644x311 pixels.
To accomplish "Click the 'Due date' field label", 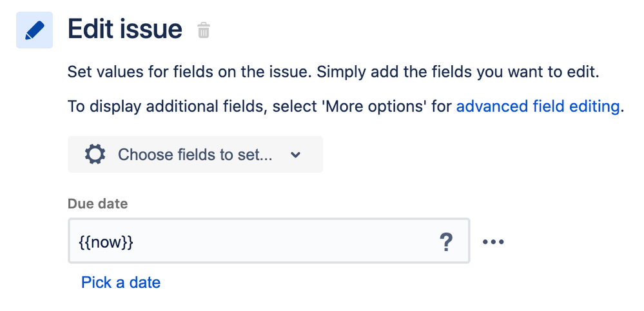I will [97, 204].
